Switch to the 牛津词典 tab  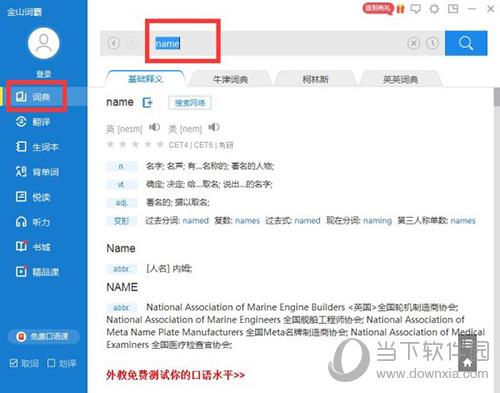tap(230, 79)
